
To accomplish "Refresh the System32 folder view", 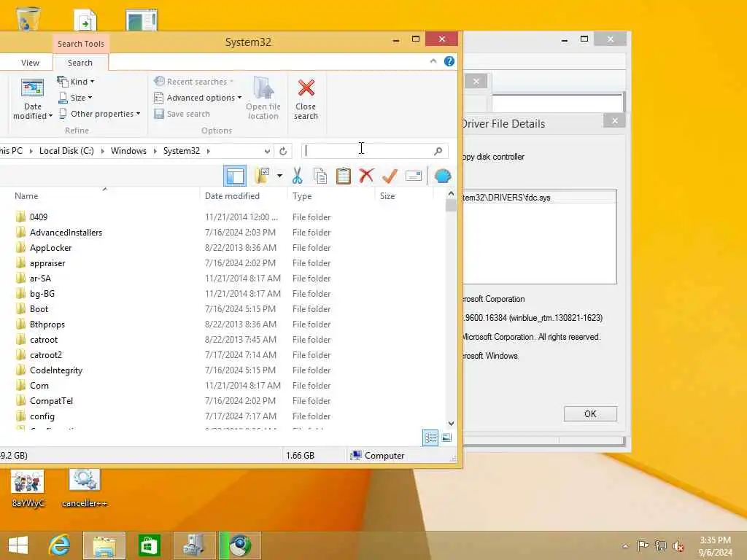I will click(x=283, y=151).
